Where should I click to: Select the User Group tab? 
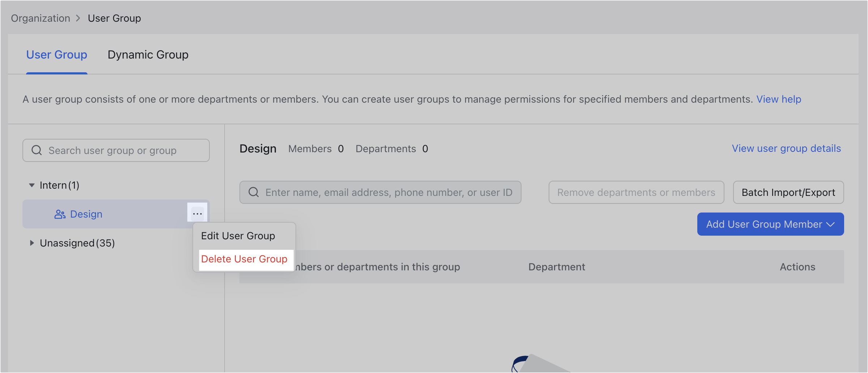56,55
